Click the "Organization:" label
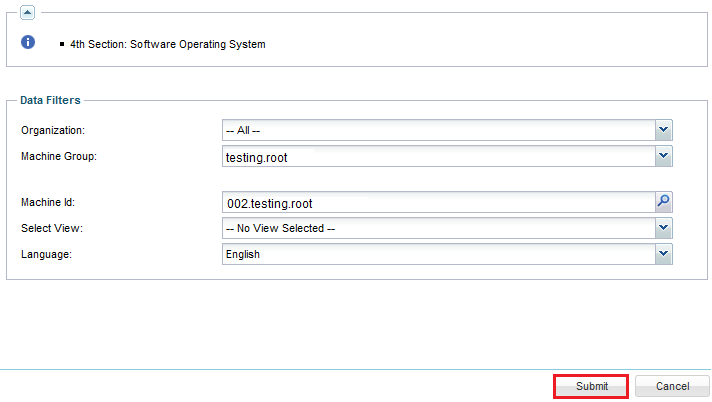712x402 pixels. pyautogui.click(x=53, y=130)
